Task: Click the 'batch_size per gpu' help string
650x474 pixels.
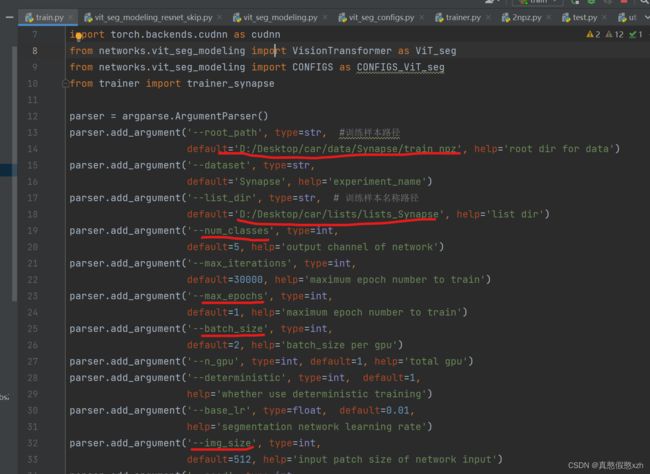Action: pyautogui.click(x=342, y=345)
